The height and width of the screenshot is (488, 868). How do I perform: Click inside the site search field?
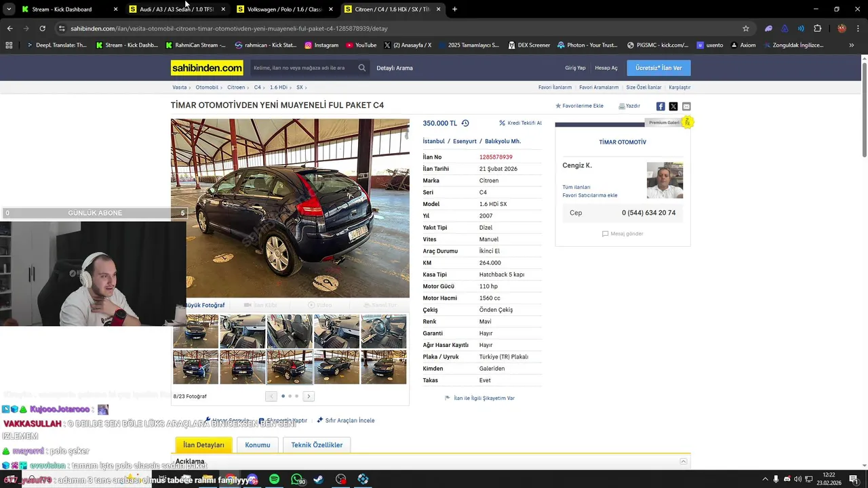[x=302, y=68]
